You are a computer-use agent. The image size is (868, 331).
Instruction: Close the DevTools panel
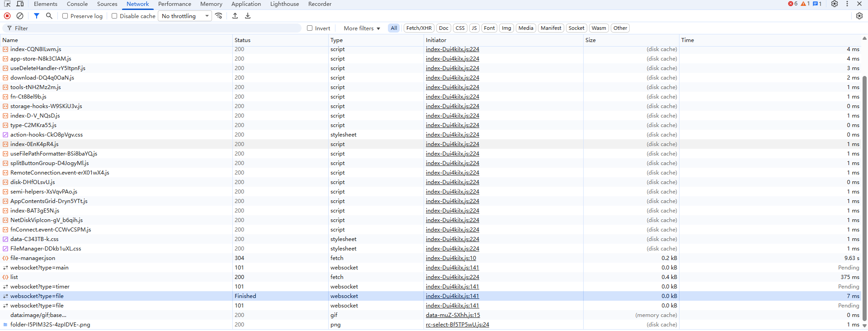point(859,4)
